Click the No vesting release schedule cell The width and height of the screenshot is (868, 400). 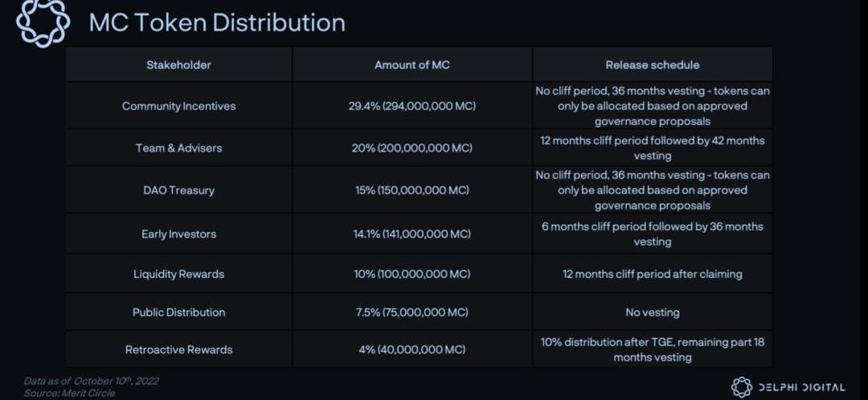point(653,312)
